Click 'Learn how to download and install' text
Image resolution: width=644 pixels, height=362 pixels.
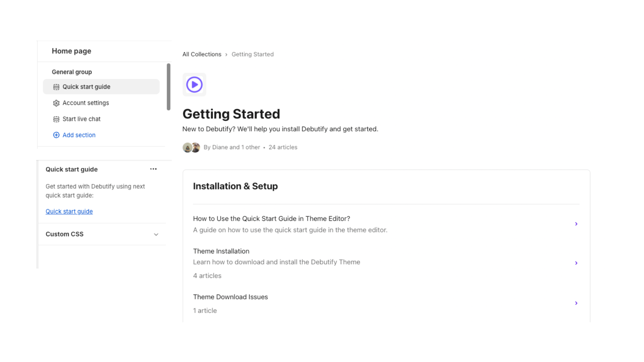[277, 262]
